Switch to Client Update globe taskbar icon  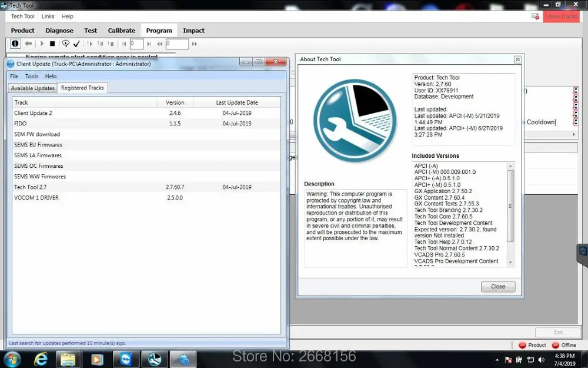point(183,360)
